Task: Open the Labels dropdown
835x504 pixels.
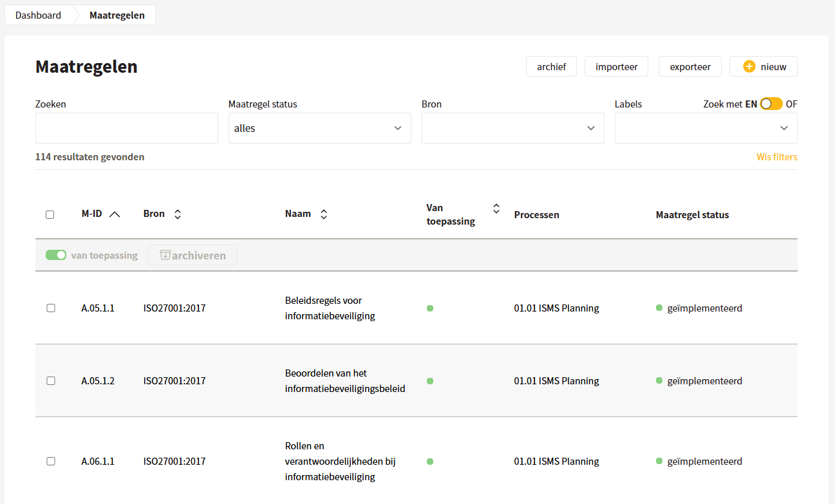Action: point(706,128)
